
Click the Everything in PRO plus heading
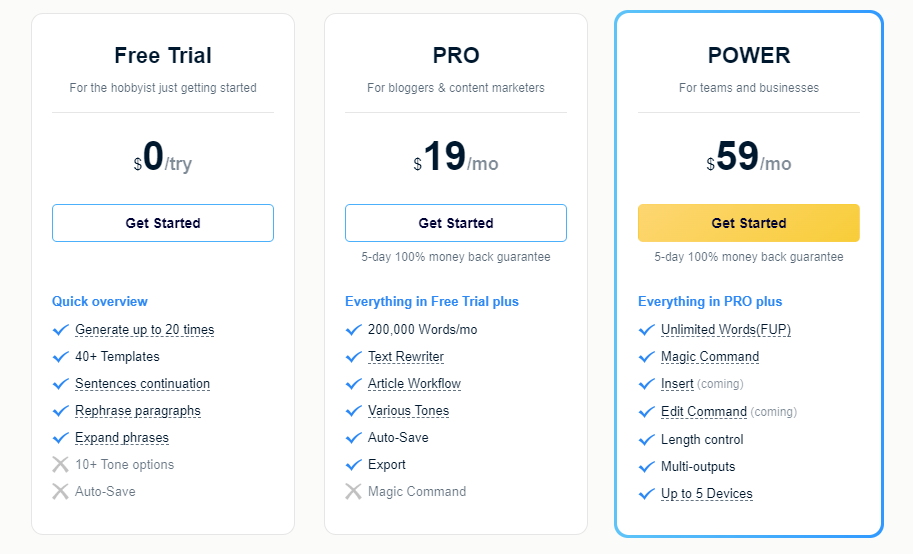(x=710, y=301)
